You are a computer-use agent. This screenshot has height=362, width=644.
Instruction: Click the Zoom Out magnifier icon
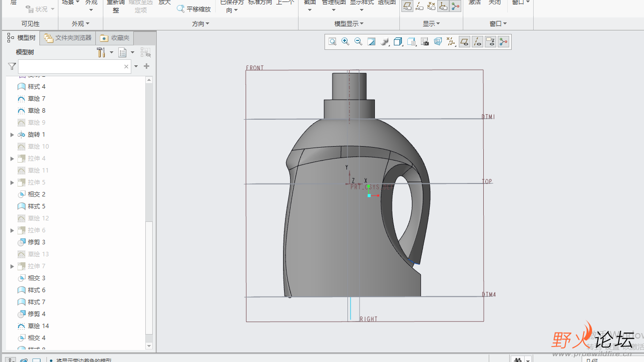tap(358, 42)
